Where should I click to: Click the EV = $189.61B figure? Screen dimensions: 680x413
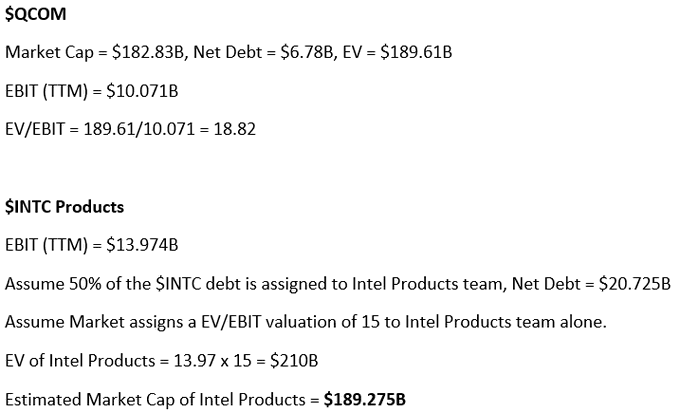click(397, 52)
